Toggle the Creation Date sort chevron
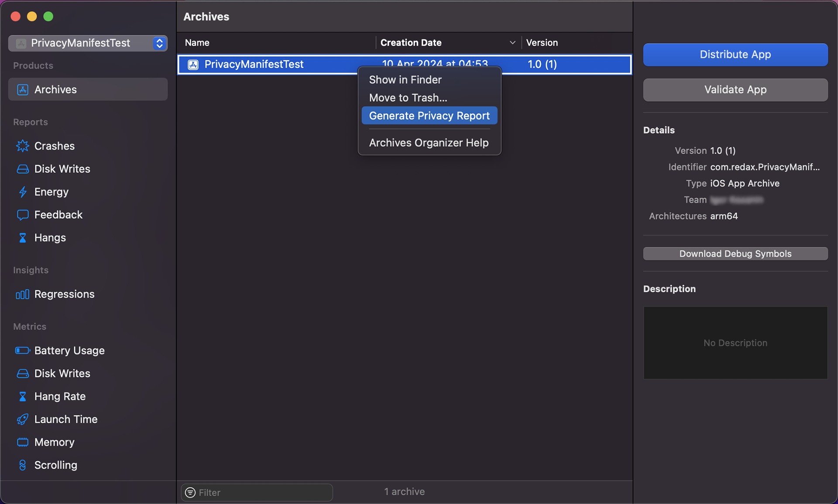This screenshot has height=504, width=838. tap(512, 43)
